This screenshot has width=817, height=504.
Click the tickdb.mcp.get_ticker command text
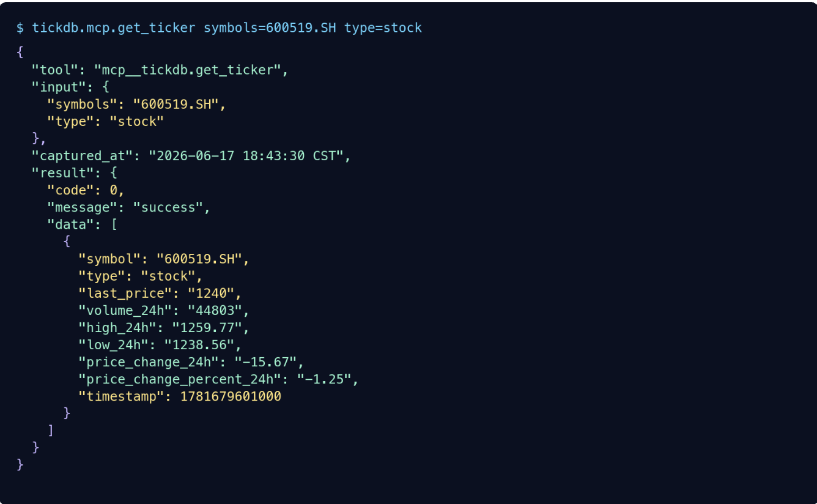114,28
